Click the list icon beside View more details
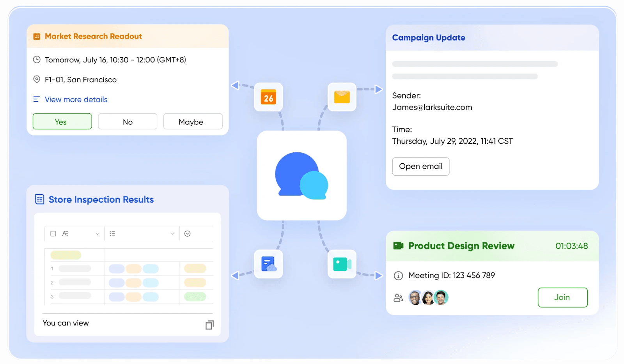This screenshot has width=624, height=364. pos(36,99)
